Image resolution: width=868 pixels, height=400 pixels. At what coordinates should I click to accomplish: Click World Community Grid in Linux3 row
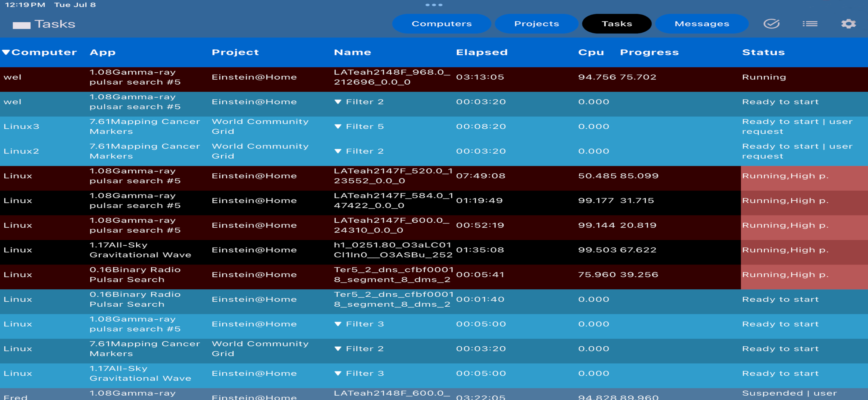260,127
